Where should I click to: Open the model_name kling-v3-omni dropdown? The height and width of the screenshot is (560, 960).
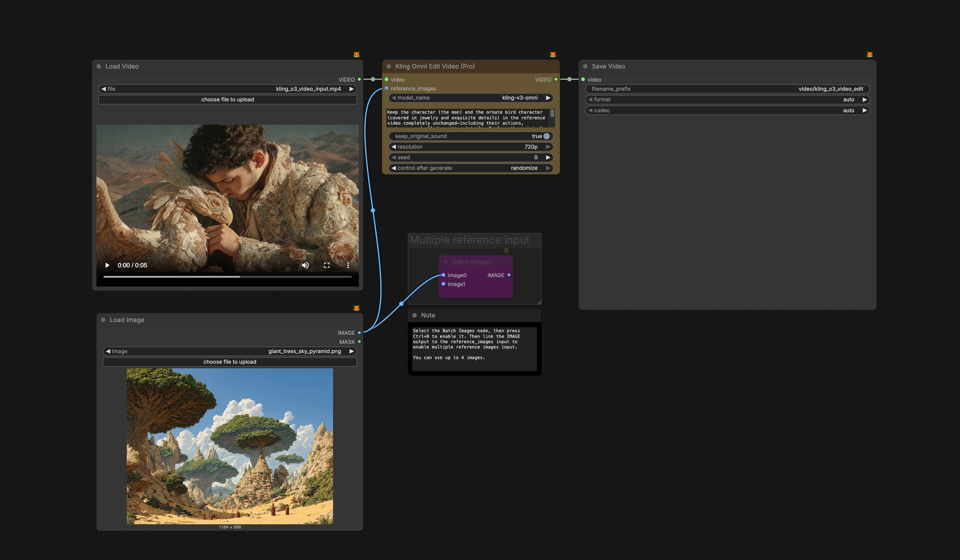(x=471, y=98)
